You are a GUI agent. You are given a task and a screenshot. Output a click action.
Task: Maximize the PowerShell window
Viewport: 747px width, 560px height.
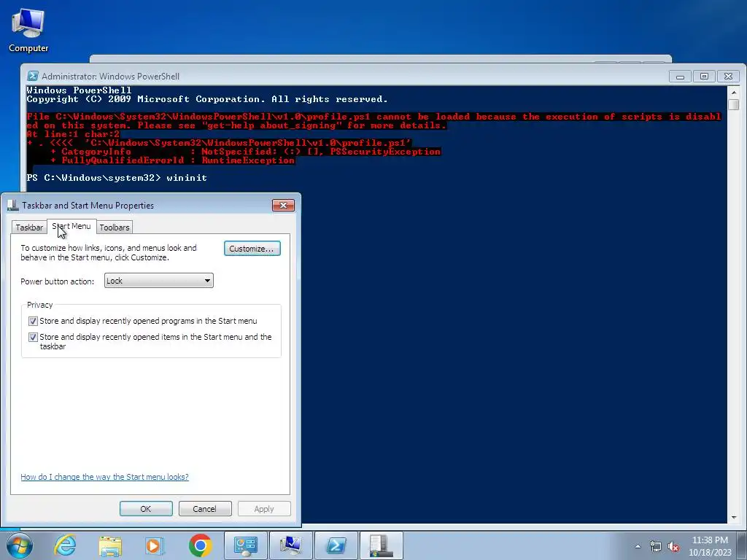coord(704,76)
